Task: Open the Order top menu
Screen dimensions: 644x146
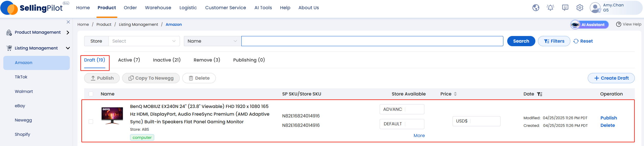Action: 130,8
